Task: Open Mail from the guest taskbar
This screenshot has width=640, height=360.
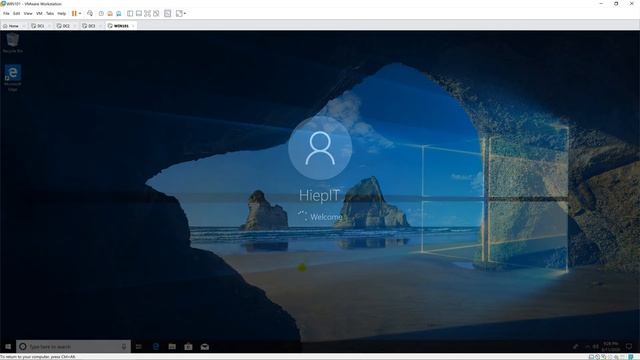Action: tap(204, 347)
